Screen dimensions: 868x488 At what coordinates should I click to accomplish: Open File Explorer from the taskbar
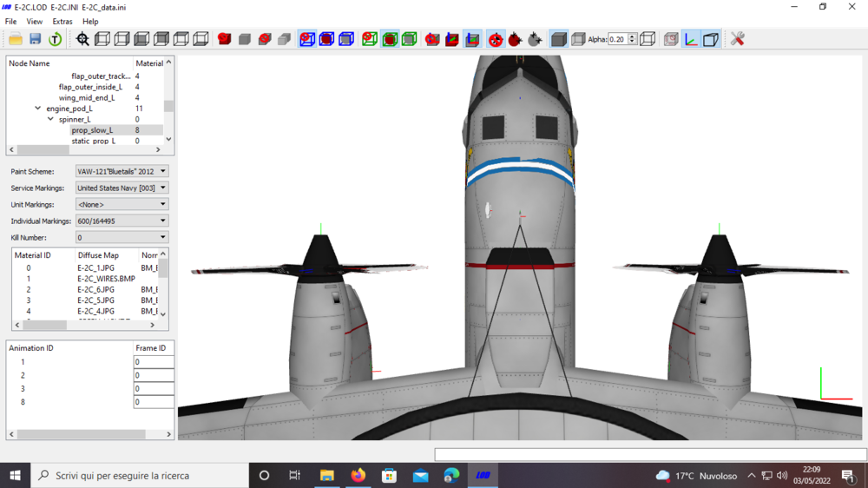click(327, 475)
